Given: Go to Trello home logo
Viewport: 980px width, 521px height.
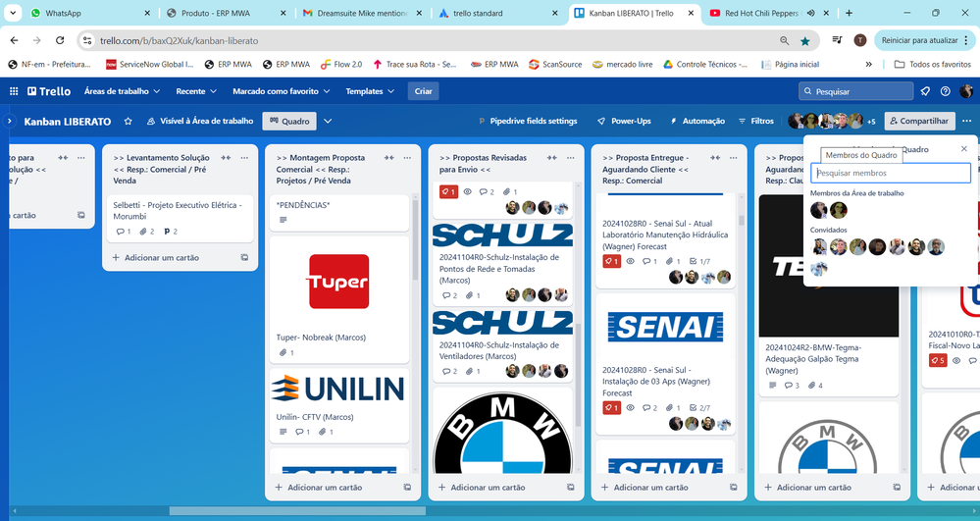Looking at the screenshot, I should point(49,91).
